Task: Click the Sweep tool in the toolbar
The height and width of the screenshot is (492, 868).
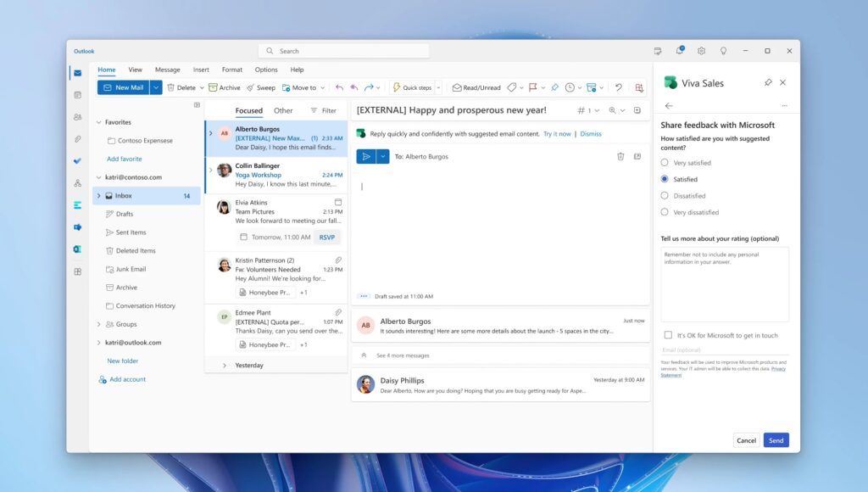Action: [x=261, y=87]
